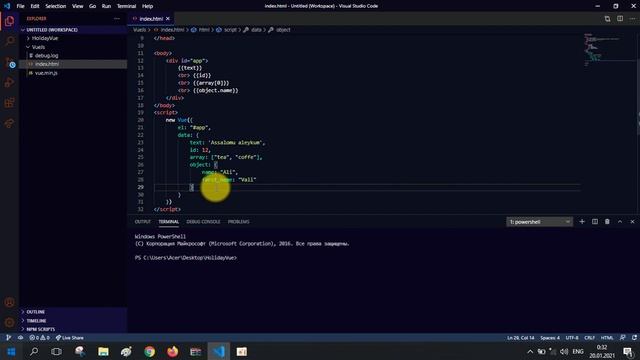The image size is (640, 360).
Task: Open the Extensions view
Action: click(9, 103)
